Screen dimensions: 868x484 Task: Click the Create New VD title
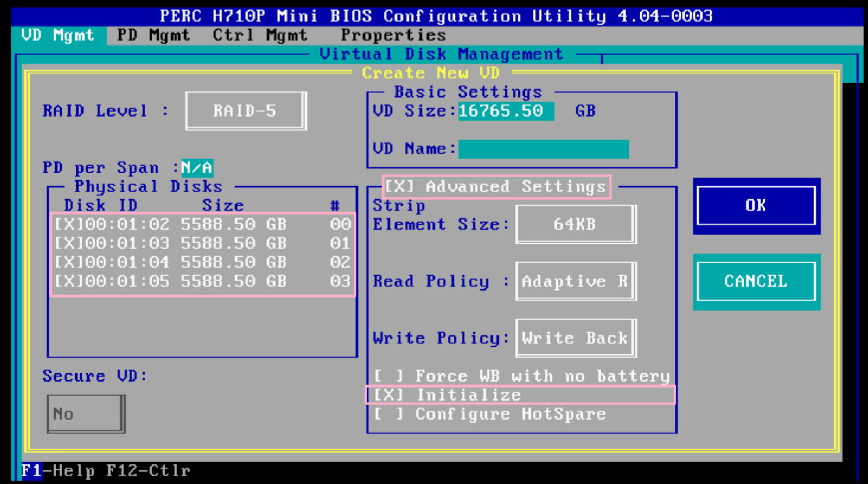pyautogui.click(x=431, y=73)
